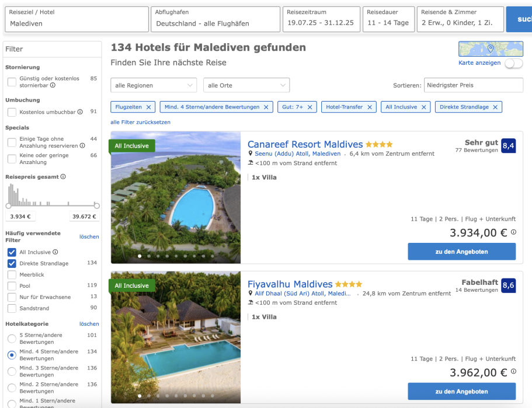The image size is (532, 408).
Task: Open Sortieren Niedrigster Preis dropdown
Action: 473,85
